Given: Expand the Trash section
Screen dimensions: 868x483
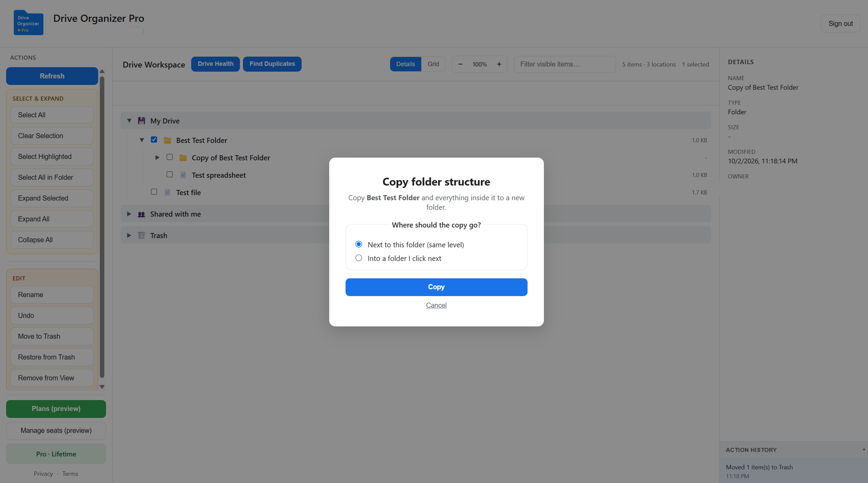Looking at the screenshot, I should pyautogui.click(x=129, y=235).
